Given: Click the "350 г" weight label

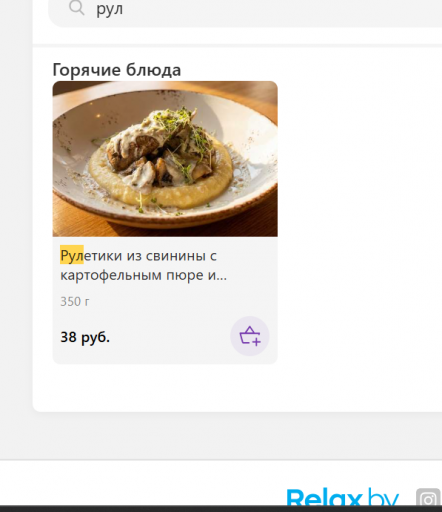Looking at the screenshot, I should click(x=75, y=301).
